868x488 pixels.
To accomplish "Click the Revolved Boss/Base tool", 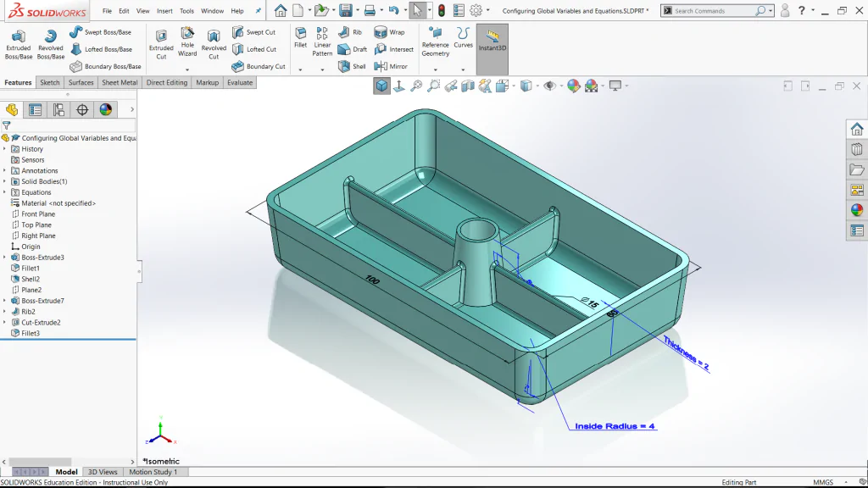I will coord(50,44).
